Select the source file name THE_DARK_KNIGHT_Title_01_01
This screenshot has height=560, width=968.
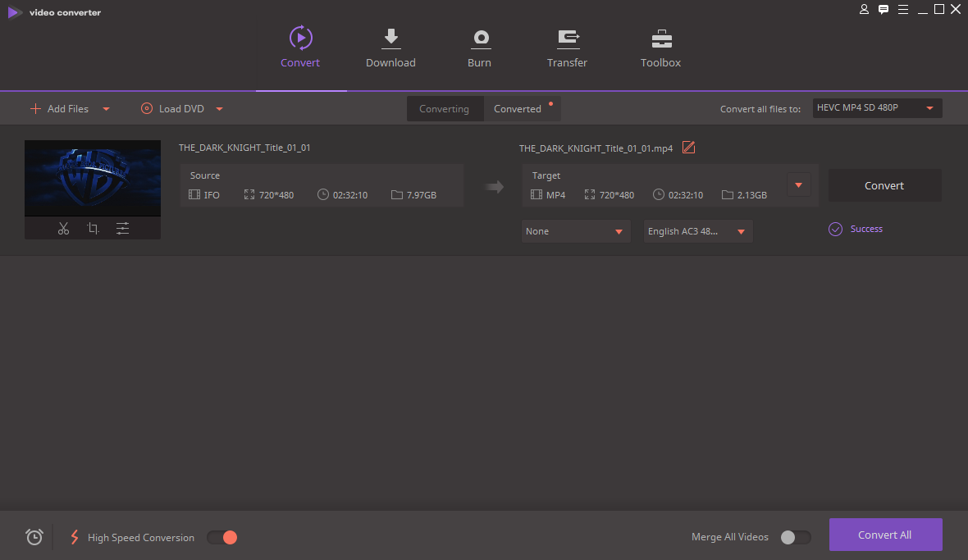pyautogui.click(x=244, y=148)
